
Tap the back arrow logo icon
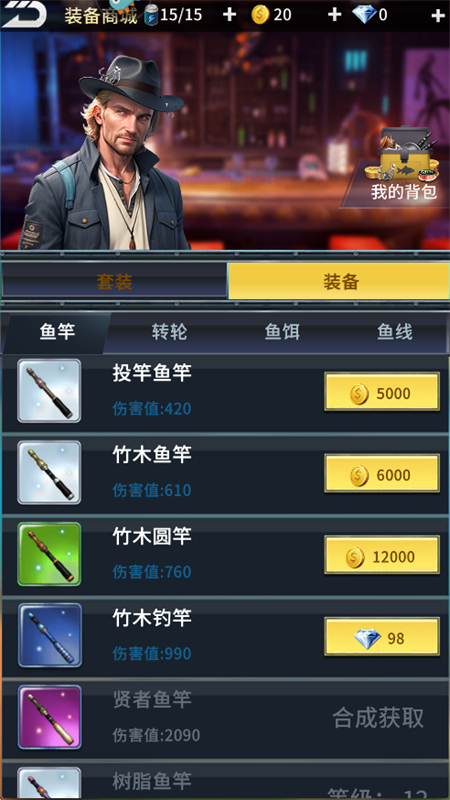(x=23, y=14)
